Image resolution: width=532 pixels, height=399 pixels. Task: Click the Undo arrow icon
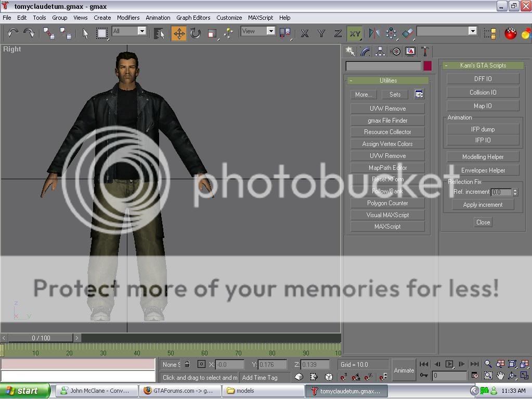12,34
